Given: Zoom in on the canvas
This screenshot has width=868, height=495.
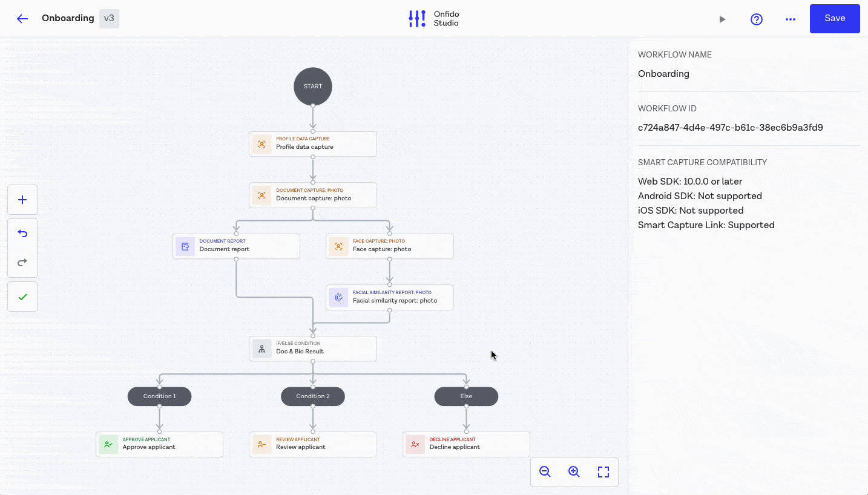Looking at the screenshot, I should tap(574, 472).
